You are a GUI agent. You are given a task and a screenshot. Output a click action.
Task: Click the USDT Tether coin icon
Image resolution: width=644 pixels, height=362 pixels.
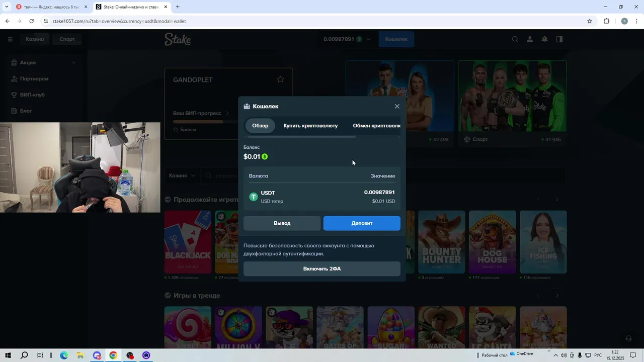click(x=254, y=197)
